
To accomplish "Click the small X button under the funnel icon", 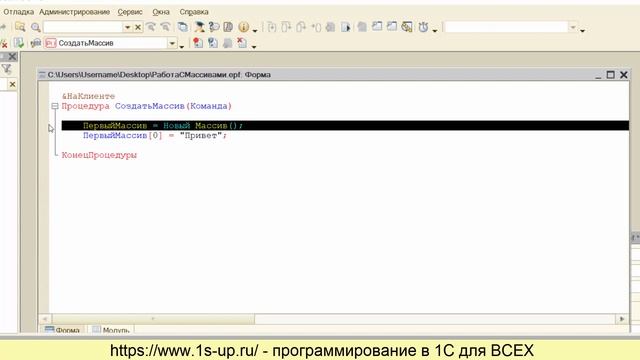I will coord(12,84).
